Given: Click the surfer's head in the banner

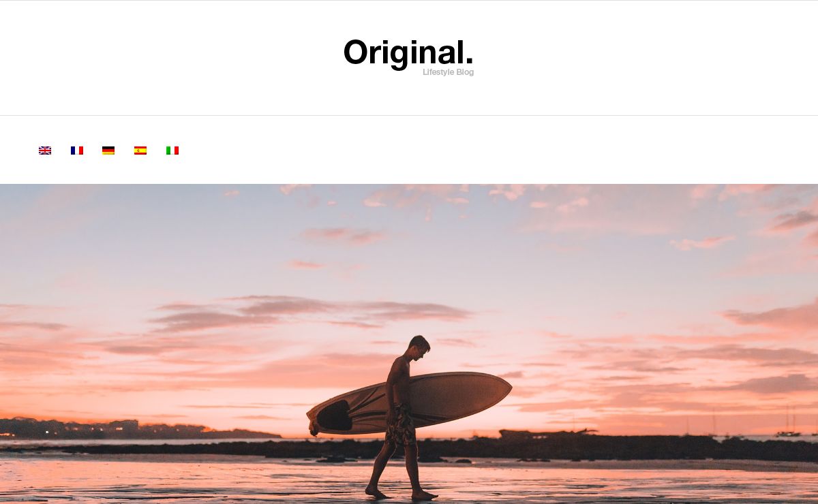Looking at the screenshot, I should (419, 346).
